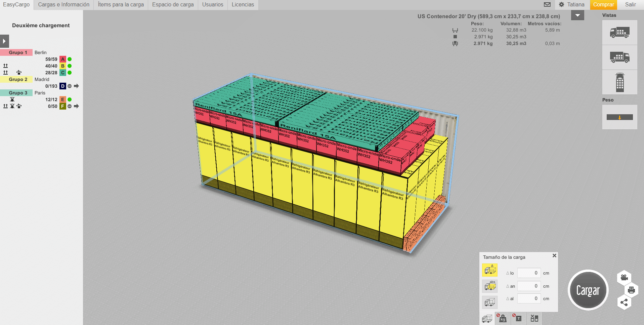Toggle the grey minus status for item F
Image resolution: width=644 pixels, height=325 pixels.
(x=70, y=106)
